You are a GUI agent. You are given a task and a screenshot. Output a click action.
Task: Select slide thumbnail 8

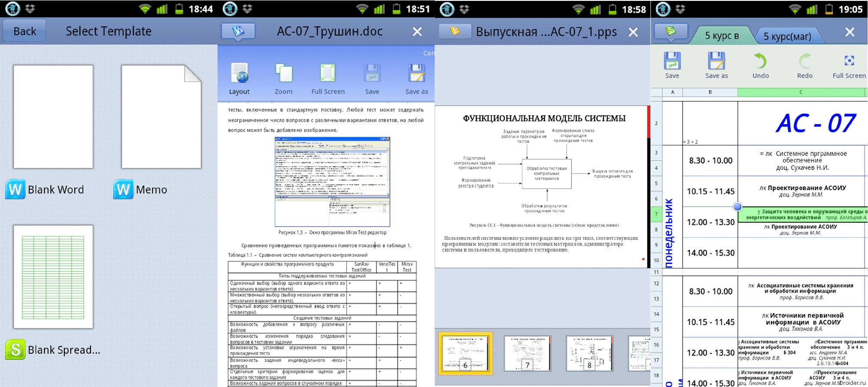590,353
